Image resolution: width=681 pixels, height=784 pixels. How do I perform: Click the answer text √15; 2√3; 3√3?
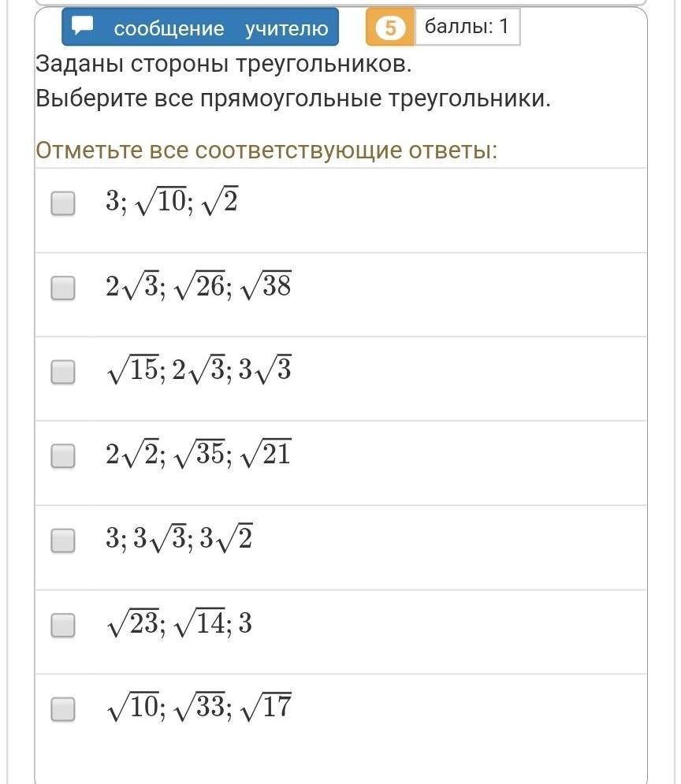[199, 371]
